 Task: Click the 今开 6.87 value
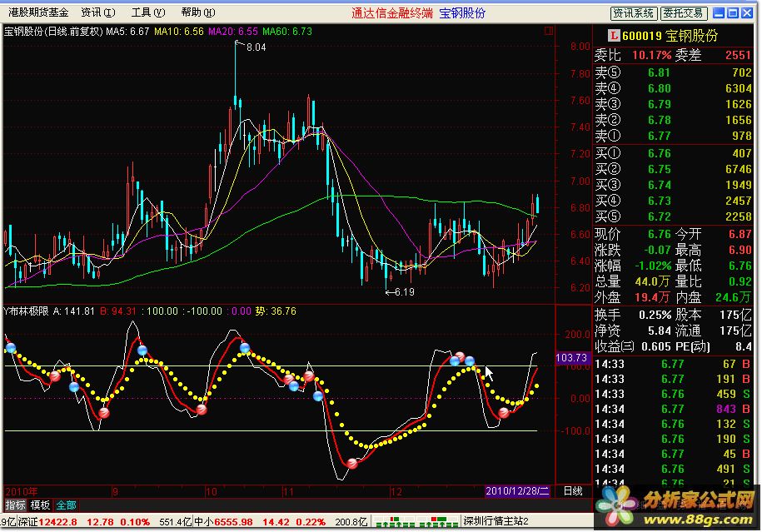click(x=740, y=235)
